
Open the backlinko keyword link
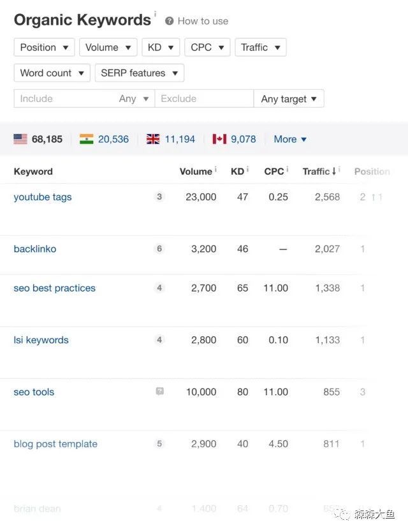[x=35, y=249]
